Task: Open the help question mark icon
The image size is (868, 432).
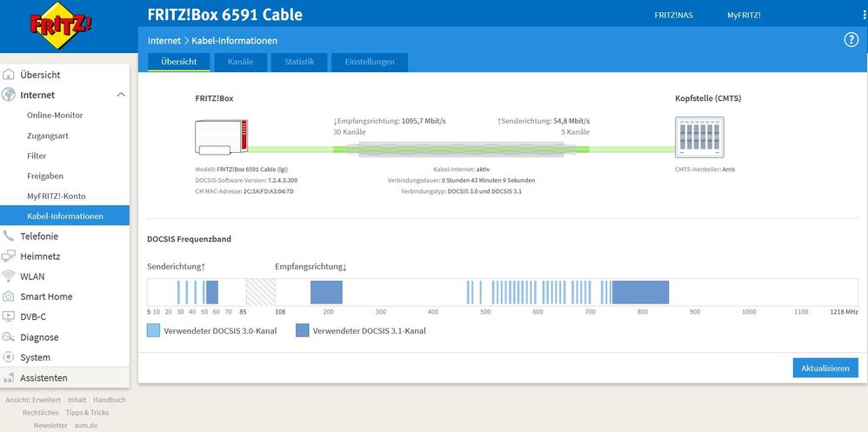Action: (x=851, y=40)
